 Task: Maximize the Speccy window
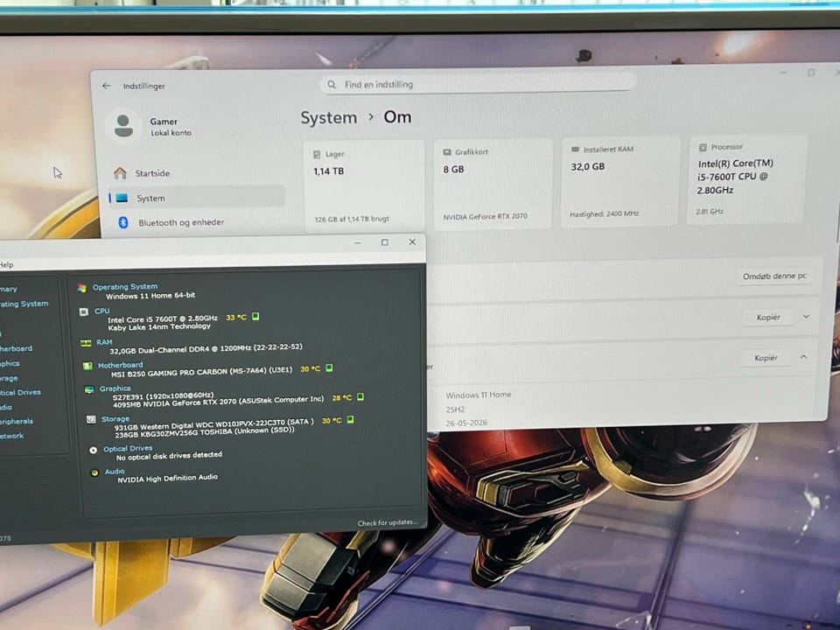tap(385, 242)
